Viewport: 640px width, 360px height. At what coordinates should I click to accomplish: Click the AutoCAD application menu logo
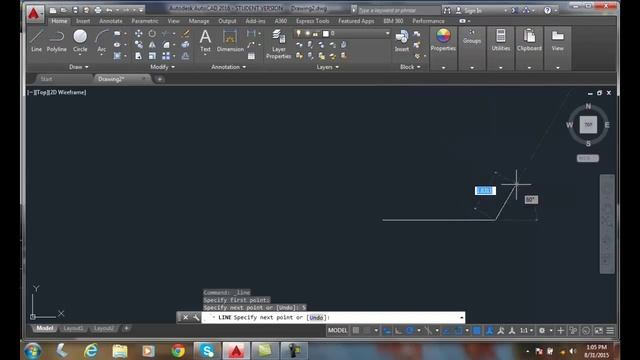(x=34, y=13)
